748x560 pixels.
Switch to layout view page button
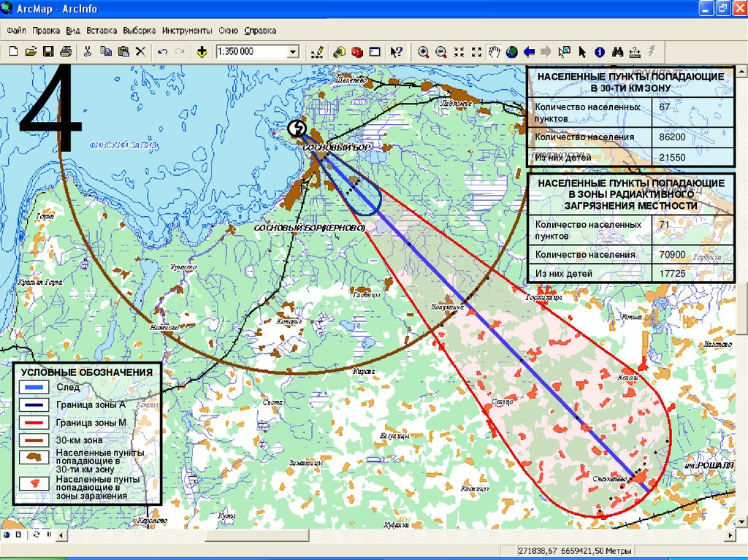click(x=18, y=534)
